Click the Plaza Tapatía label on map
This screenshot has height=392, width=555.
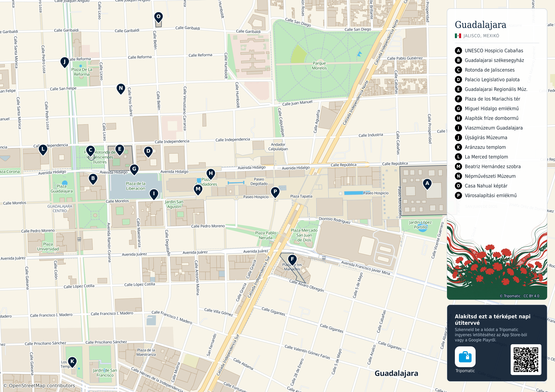point(301,196)
